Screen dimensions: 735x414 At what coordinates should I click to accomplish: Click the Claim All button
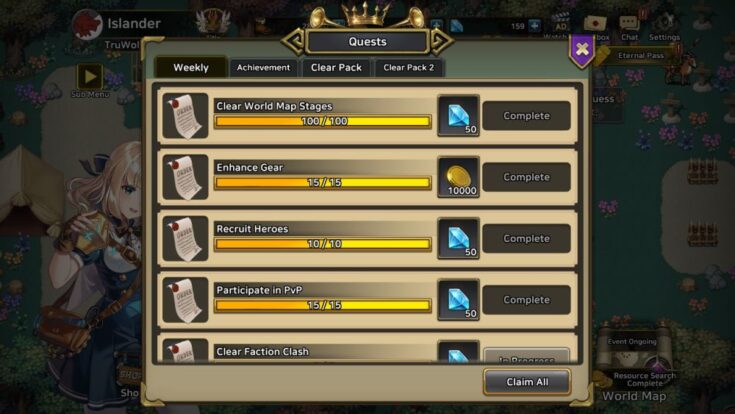tap(527, 382)
